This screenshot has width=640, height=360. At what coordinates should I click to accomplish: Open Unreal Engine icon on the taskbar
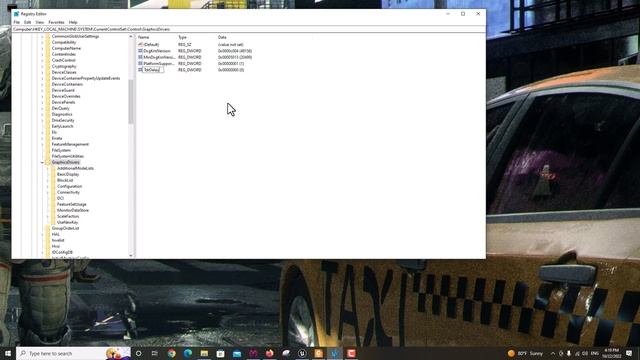302,353
